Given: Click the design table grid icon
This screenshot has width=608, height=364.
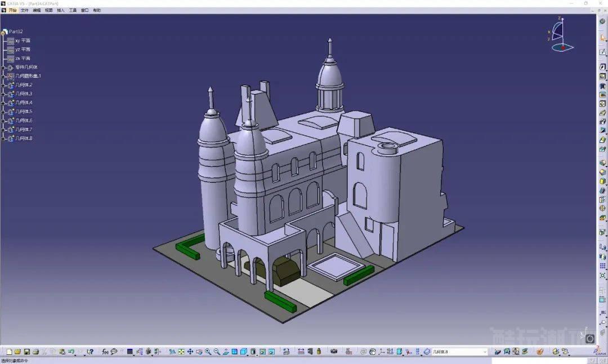Looking at the screenshot, I should (x=130, y=352).
